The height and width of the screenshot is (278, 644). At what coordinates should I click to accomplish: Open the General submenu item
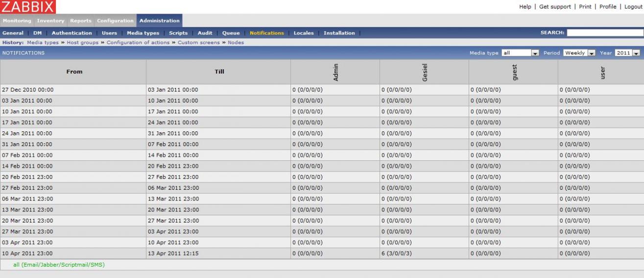13,33
